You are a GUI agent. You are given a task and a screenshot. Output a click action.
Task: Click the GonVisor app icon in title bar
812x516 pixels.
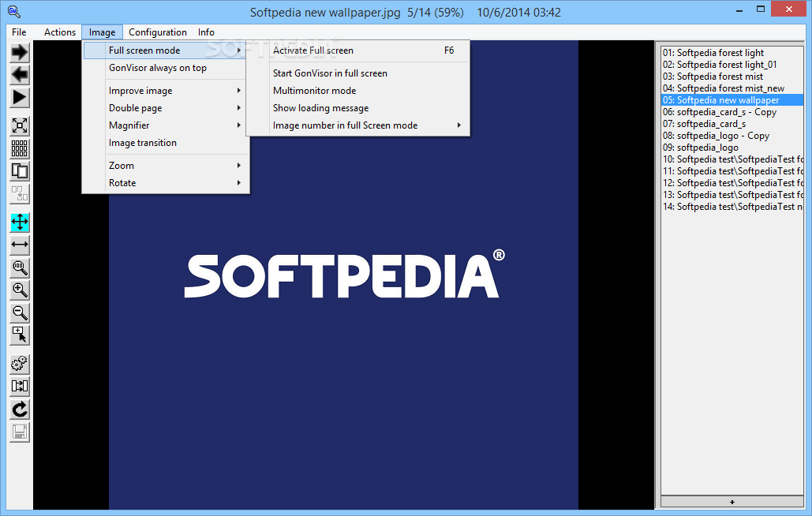click(x=14, y=11)
